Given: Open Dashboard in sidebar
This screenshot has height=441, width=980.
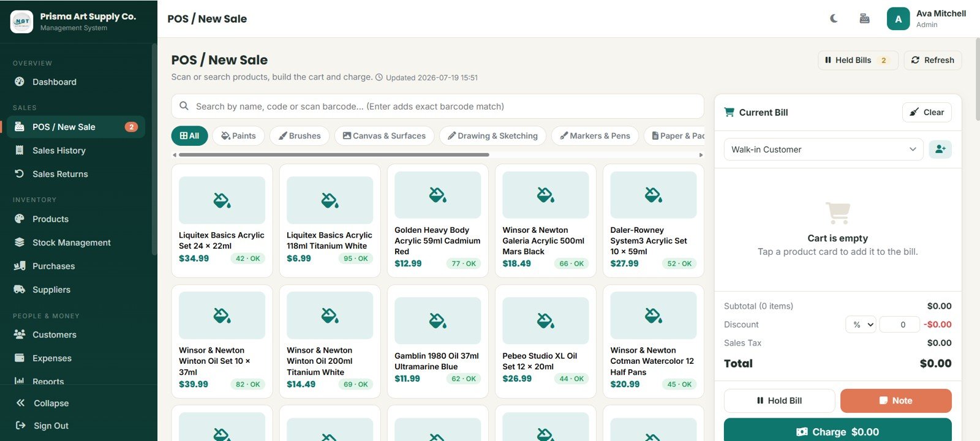Looking at the screenshot, I should pyautogui.click(x=76, y=82).
